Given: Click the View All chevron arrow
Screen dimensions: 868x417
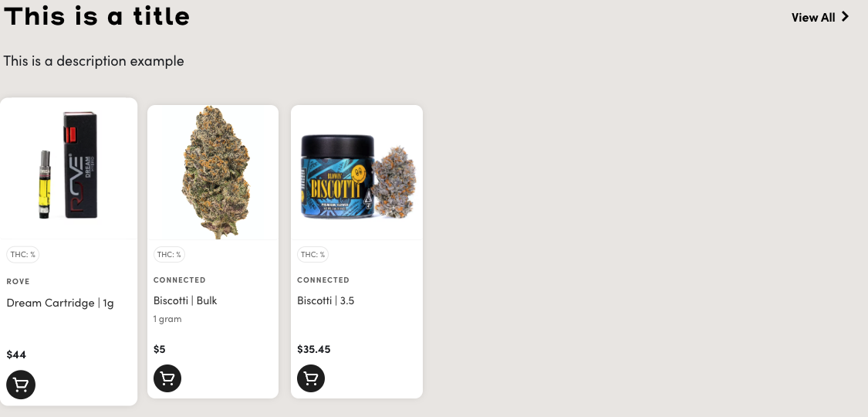Looking at the screenshot, I should 845,17.
